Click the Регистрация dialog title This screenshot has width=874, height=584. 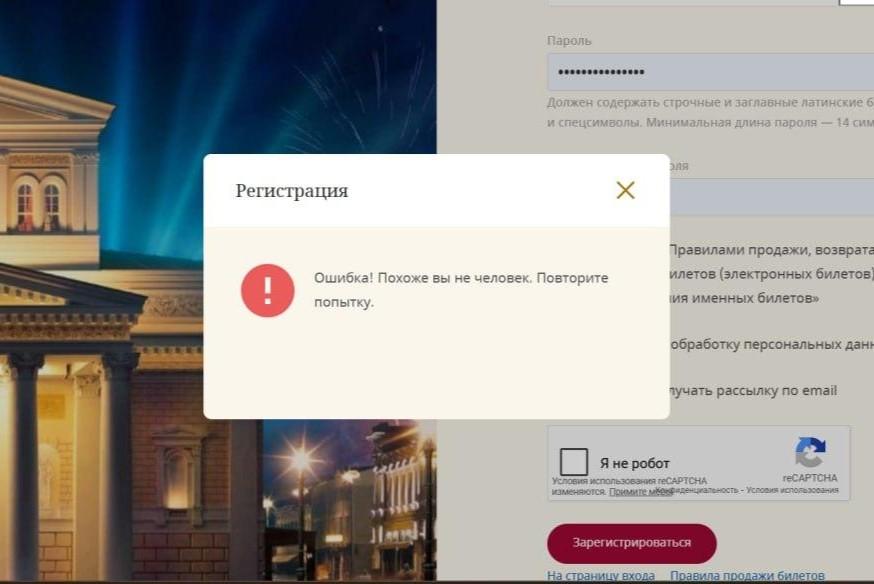tap(292, 191)
